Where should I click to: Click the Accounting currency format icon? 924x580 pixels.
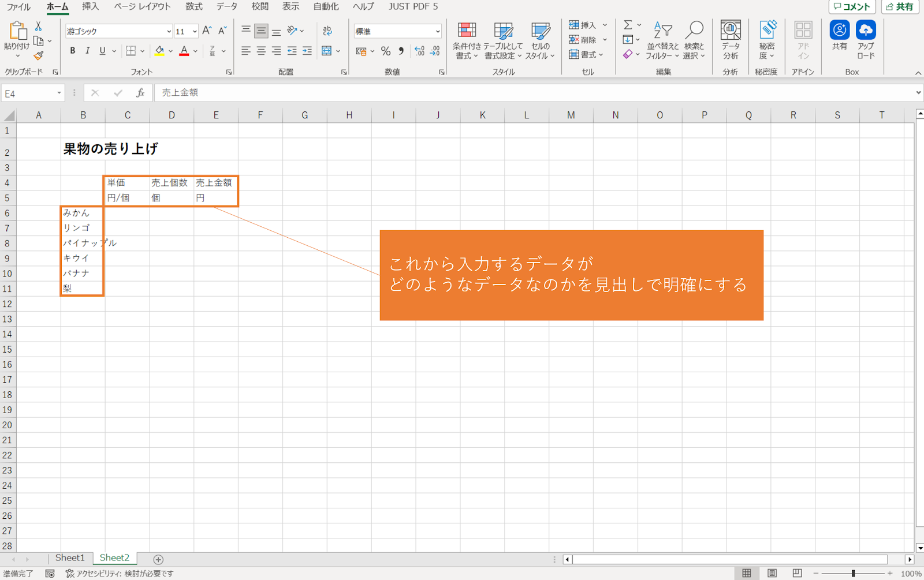click(x=362, y=51)
